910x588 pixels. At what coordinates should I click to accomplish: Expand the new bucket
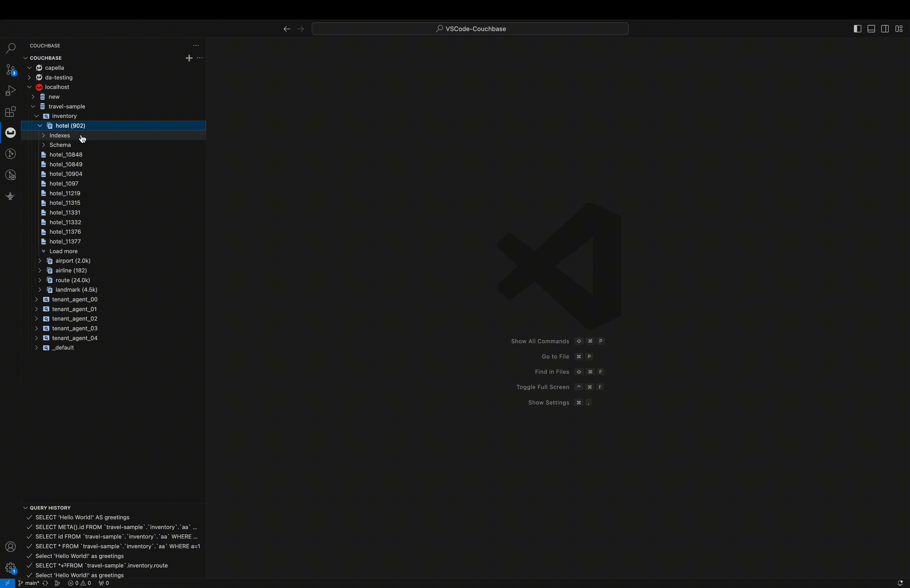tap(33, 97)
